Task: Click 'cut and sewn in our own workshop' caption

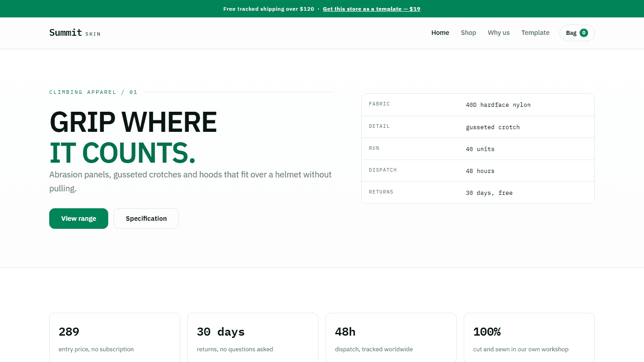Action: click(x=521, y=349)
